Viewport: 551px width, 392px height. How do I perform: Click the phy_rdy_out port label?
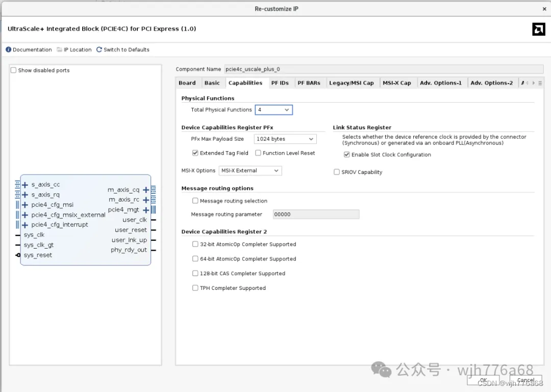pyautogui.click(x=129, y=250)
